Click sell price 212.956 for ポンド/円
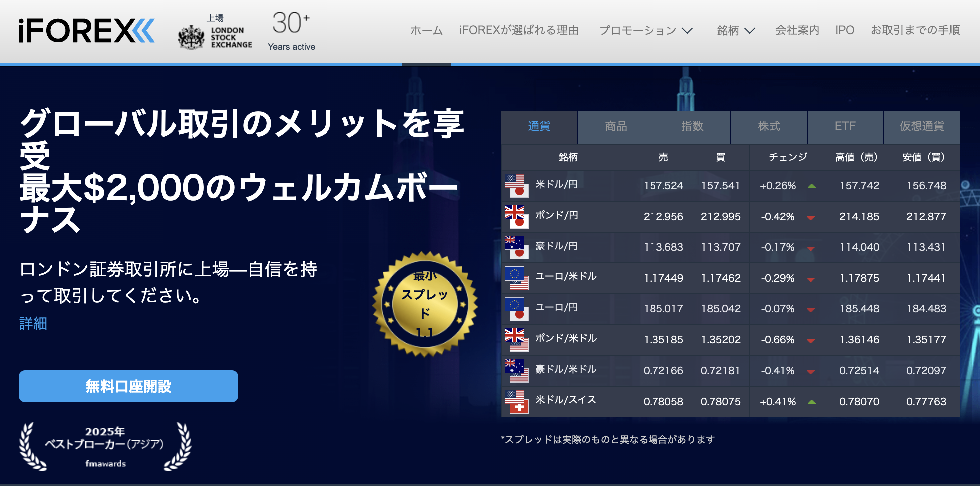This screenshot has height=486, width=980. 663,217
